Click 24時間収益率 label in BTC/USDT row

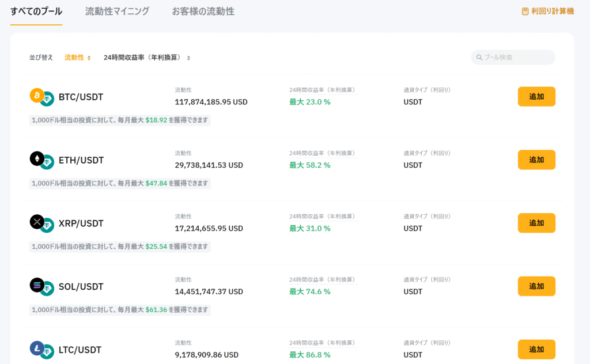pyautogui.click(x=323, y=90)
